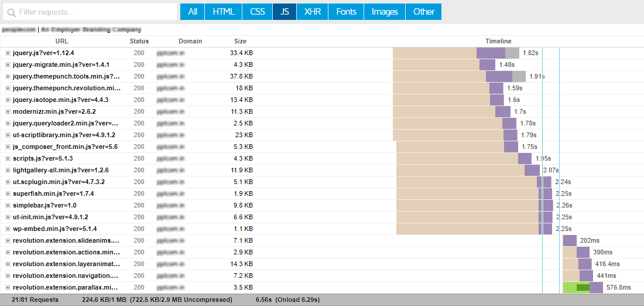
Task: Show only Images requests
Action: 385,12
